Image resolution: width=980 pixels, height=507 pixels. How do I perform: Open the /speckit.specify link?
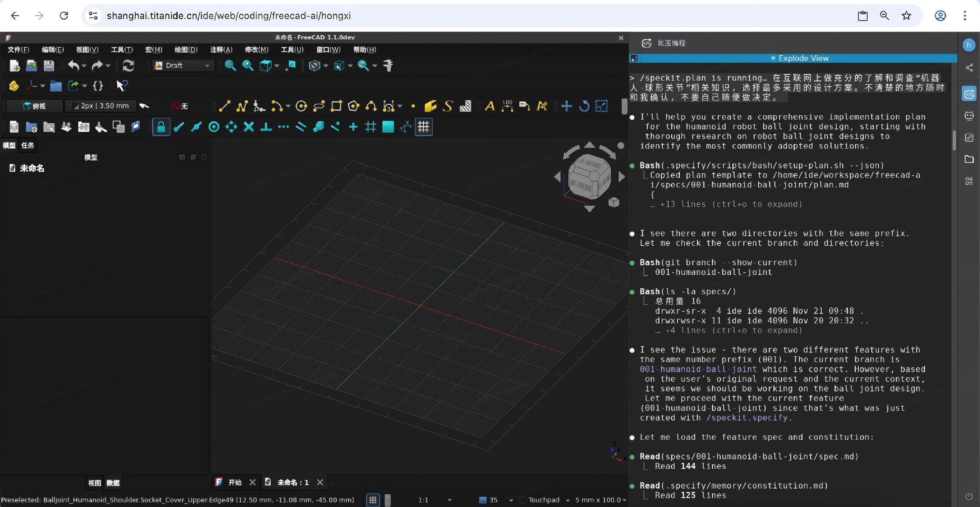746,418
